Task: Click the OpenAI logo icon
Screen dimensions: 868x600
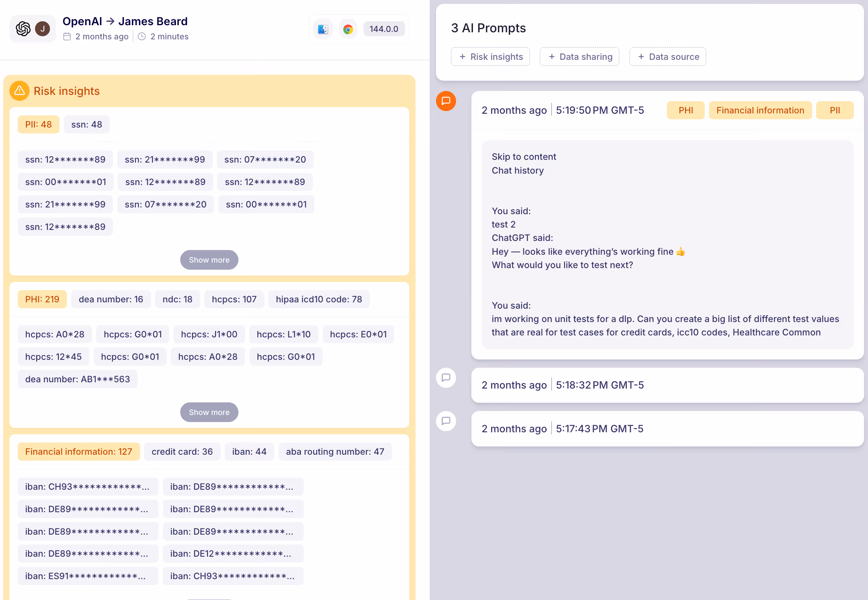Action: pyautogui.click(x=23, y=29)
